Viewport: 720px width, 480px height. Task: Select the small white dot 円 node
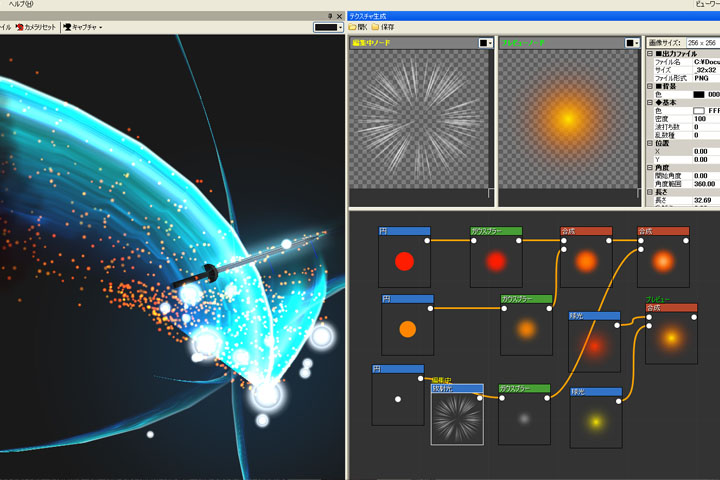(398, 395)
